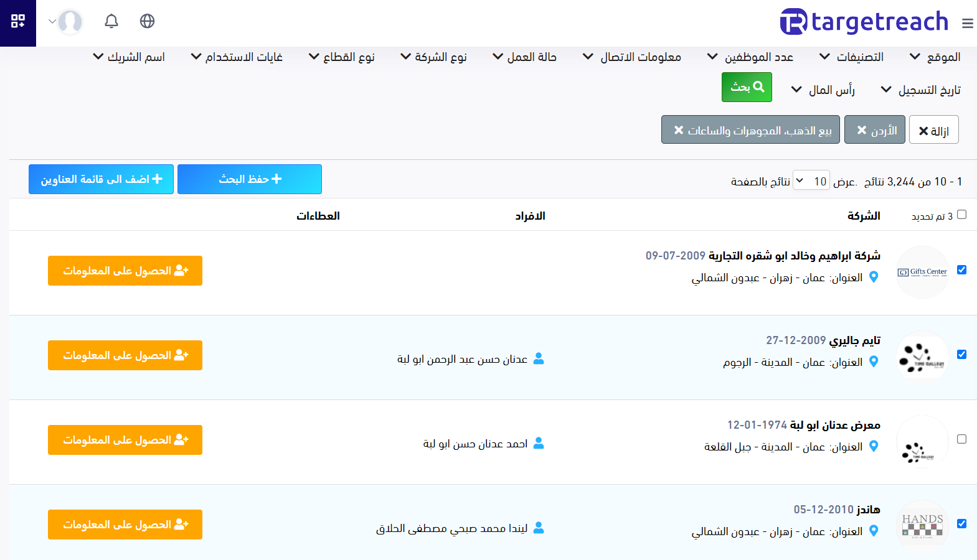Click person icon beside احمد عدنان حسن
The height and width of the screenshot is (560, 977).
tap(539, 443)
